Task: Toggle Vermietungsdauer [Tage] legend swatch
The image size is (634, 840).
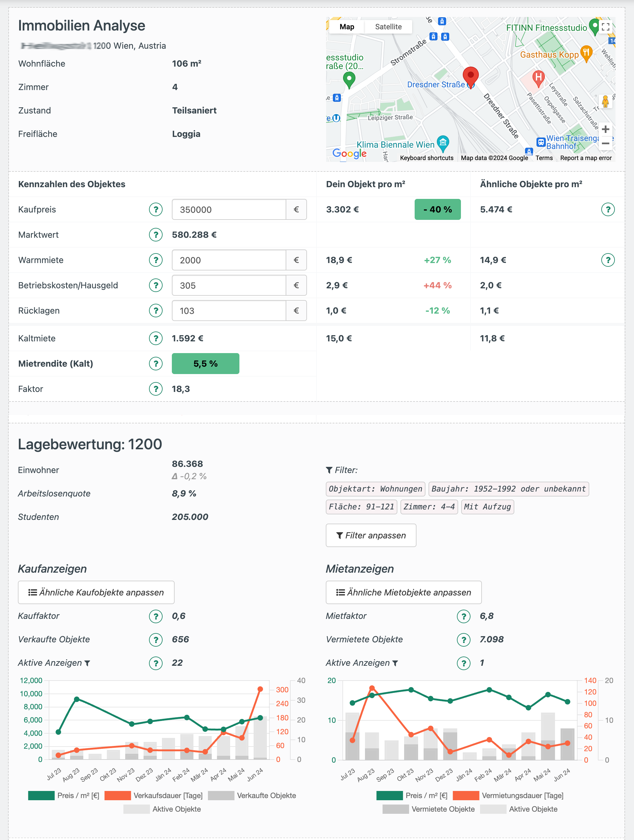Action: (466, 796)
